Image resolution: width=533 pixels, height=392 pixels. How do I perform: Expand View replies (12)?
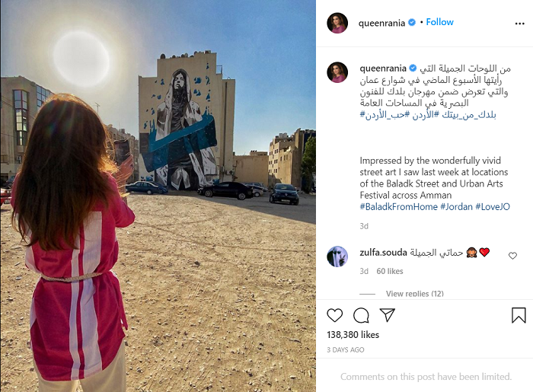pos(415,294)
